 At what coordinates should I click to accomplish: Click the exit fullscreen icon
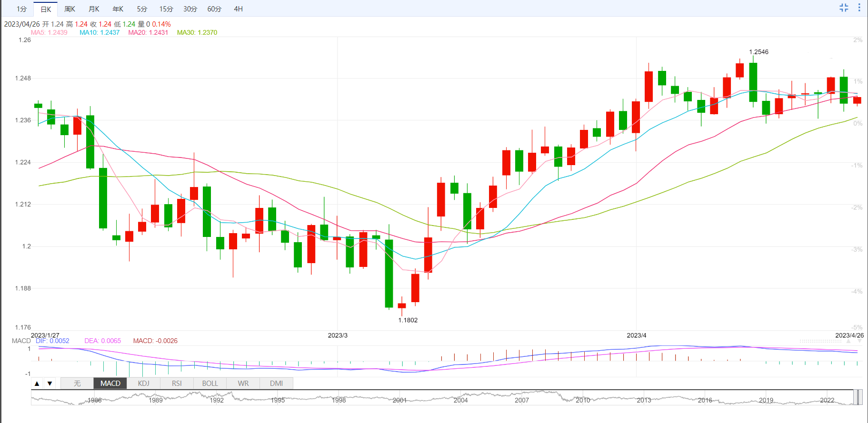tap(844, 8)
